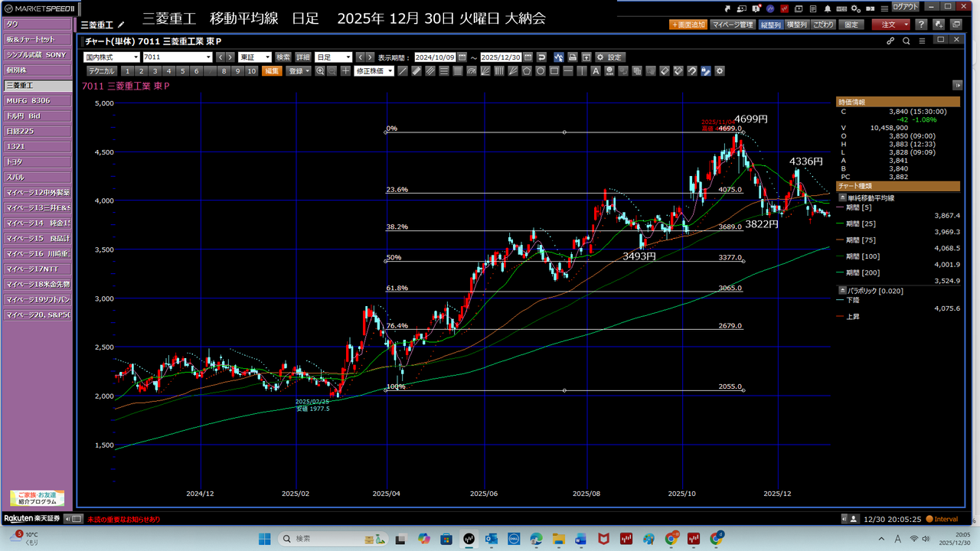Open the 日足 timeframe dropdown
Screen dimensions: 980x551
(333, 57)
